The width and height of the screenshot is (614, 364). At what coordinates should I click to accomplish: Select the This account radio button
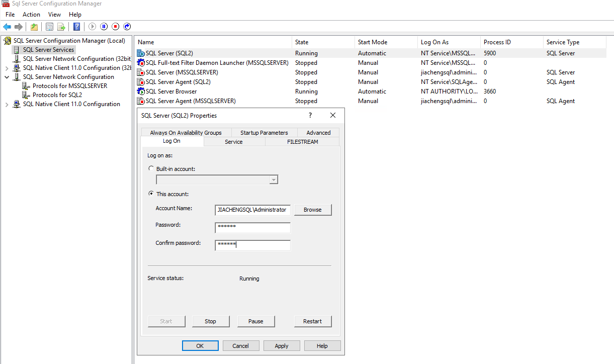[x=151, y=194]
